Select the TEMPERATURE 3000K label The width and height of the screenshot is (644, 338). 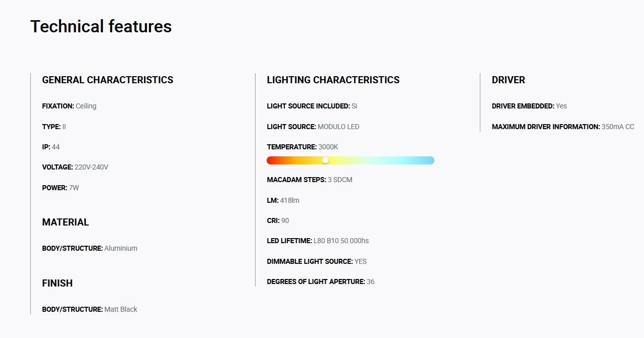coord(303,147)
